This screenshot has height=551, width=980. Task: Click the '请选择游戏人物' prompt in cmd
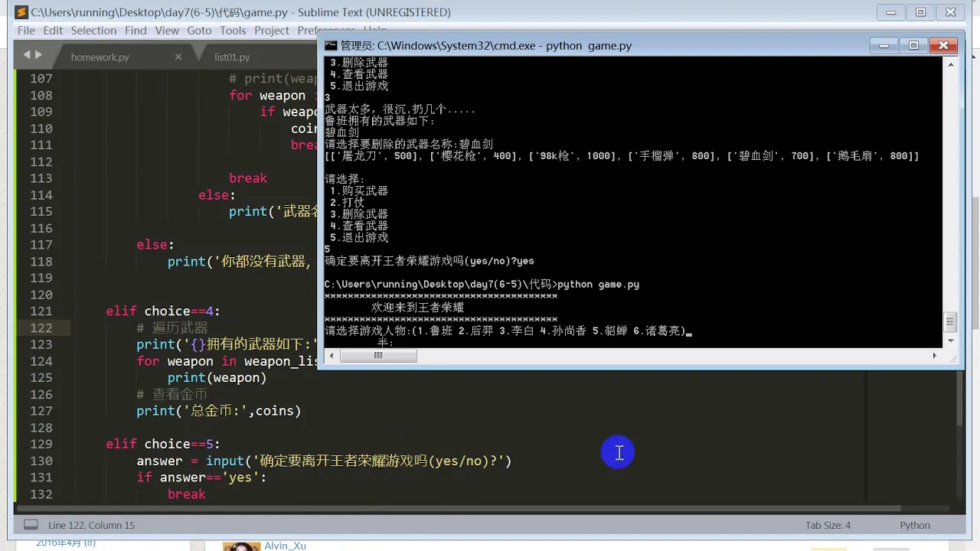pos(506,331)
